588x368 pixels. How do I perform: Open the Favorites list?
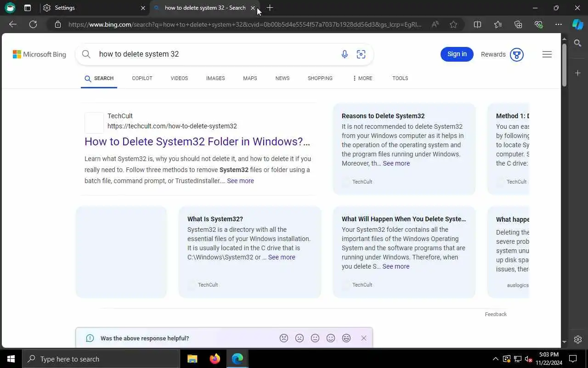(498, 24)
